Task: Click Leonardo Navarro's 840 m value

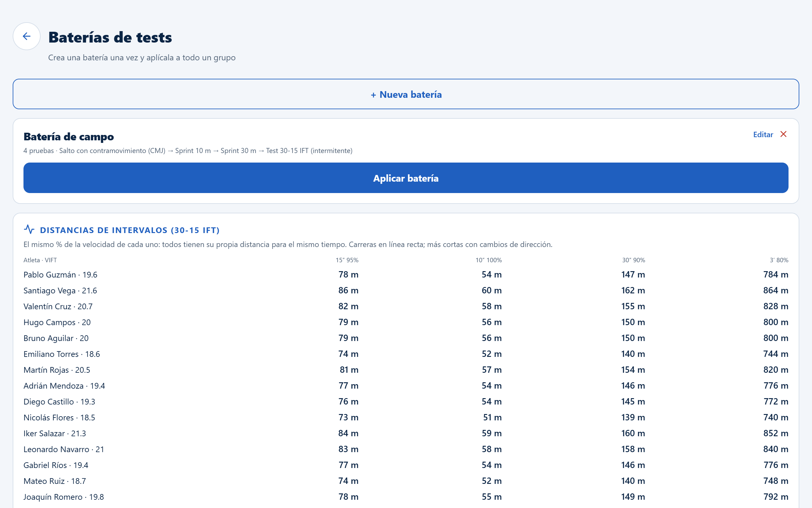Action: pos(776,449)
